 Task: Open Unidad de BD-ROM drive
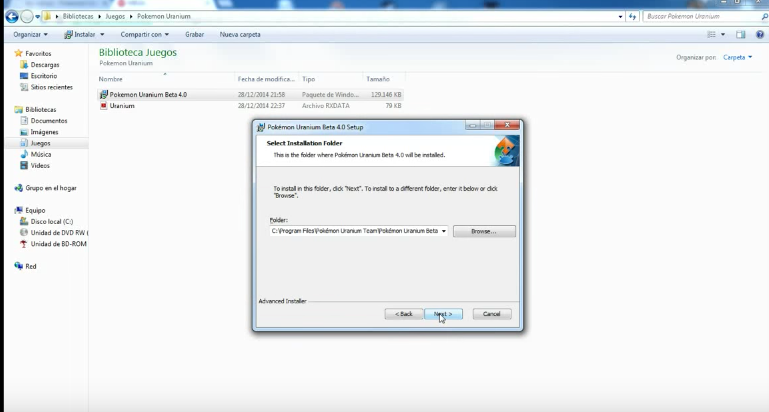(x=53, y=244)
